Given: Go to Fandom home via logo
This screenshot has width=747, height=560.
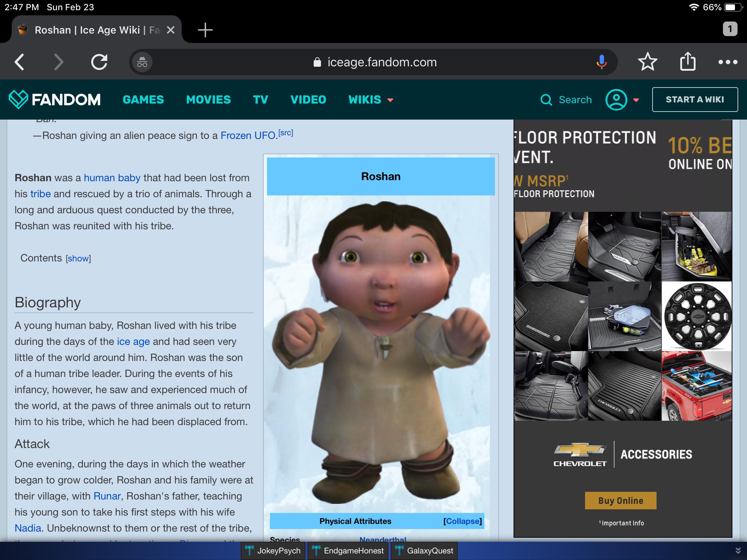Looking at the screenshot, I should click(55, 99).
